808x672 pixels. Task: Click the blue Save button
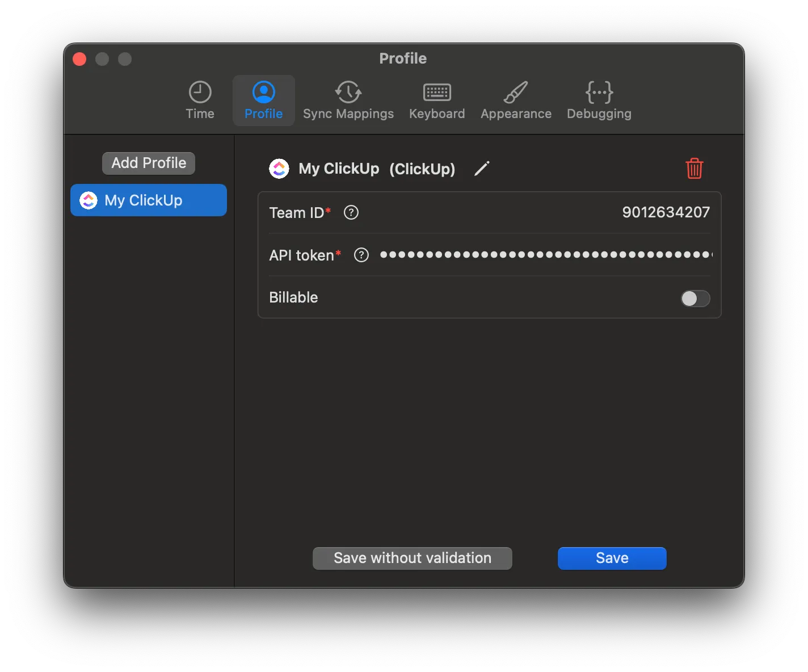612,558
